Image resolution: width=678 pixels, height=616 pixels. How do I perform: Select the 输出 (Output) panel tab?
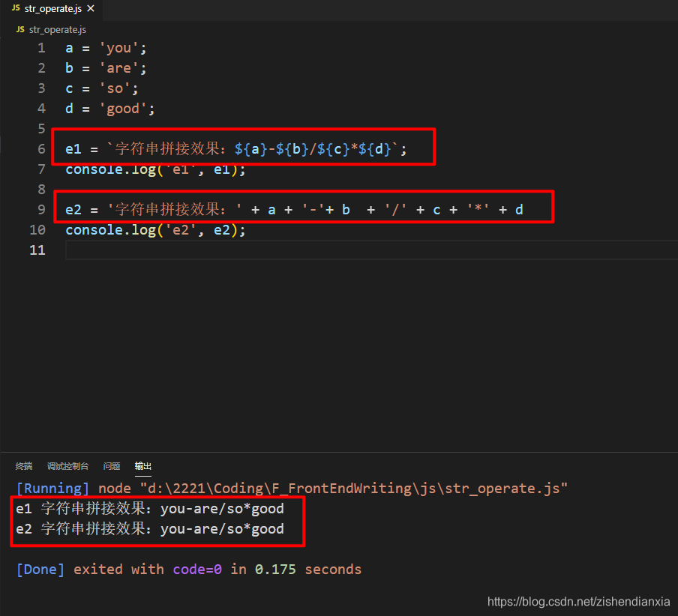[142, 465]
